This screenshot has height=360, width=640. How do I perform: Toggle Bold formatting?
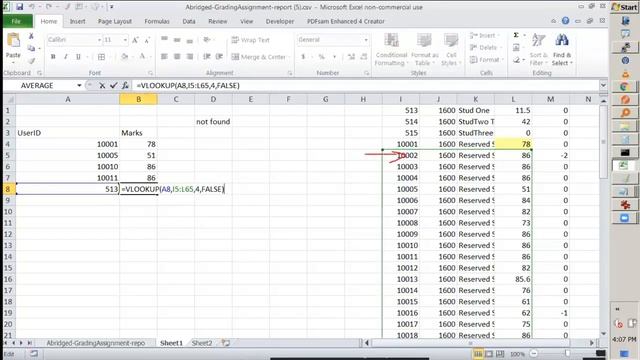53,57
